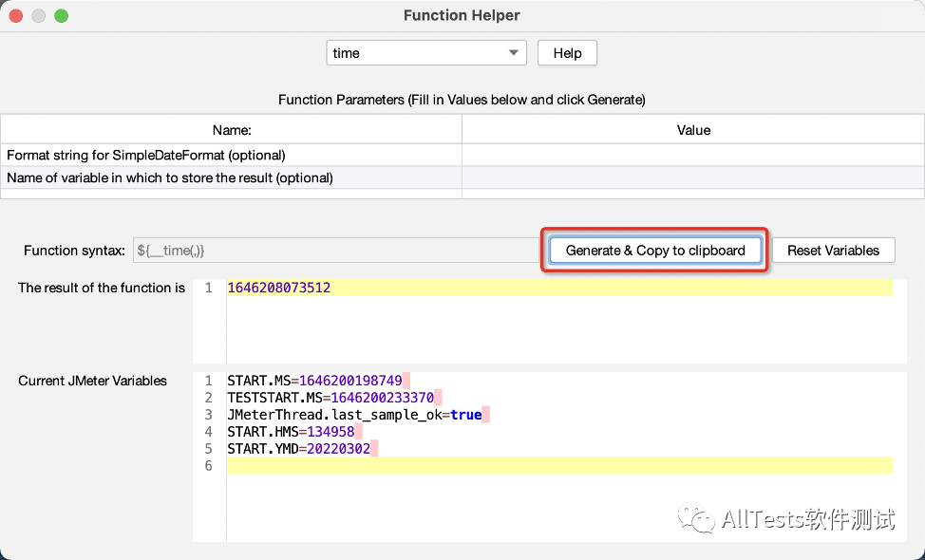Maximize the Function Helper window
The width and height of the screenshot is (925, 560).
[62, 16]
